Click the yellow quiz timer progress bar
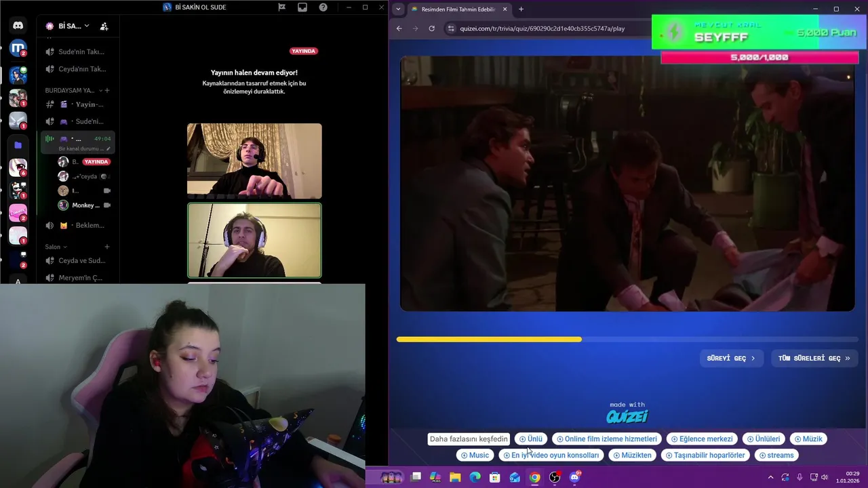The height and width of the screenshot is (488, 868). 489,340
